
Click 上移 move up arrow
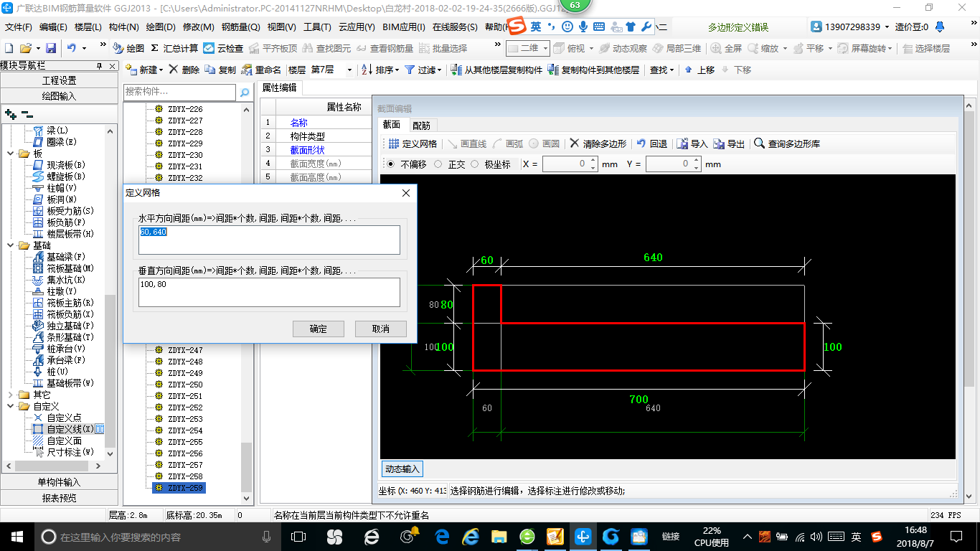[x=699, y=70]
